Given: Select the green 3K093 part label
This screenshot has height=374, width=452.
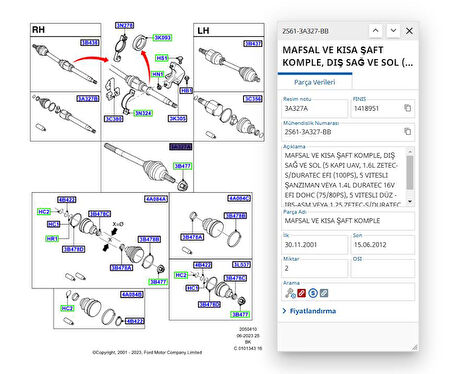Looking at the screenshot, I should (162, 38).
